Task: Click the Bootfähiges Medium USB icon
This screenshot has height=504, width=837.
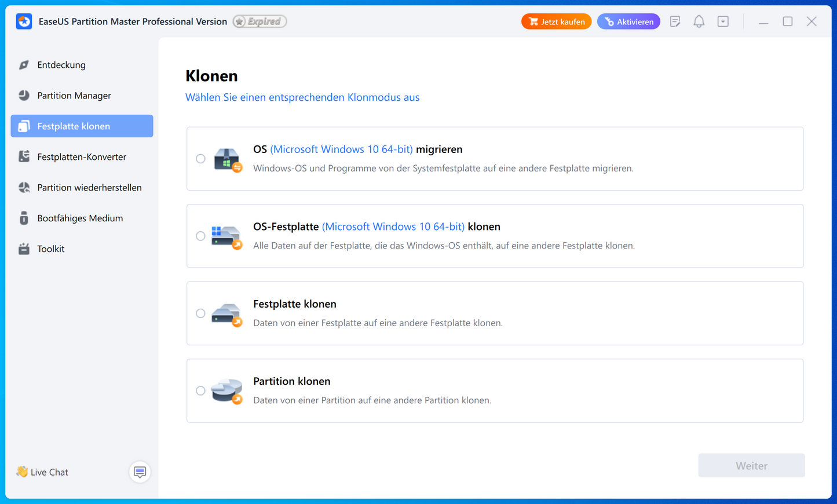Action: click(24, 218)
